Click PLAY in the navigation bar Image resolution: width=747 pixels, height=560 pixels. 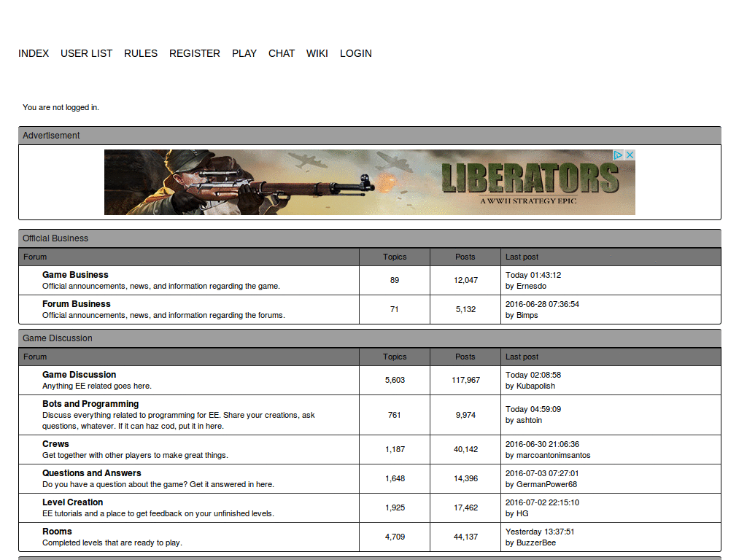(x=244, y=53)
